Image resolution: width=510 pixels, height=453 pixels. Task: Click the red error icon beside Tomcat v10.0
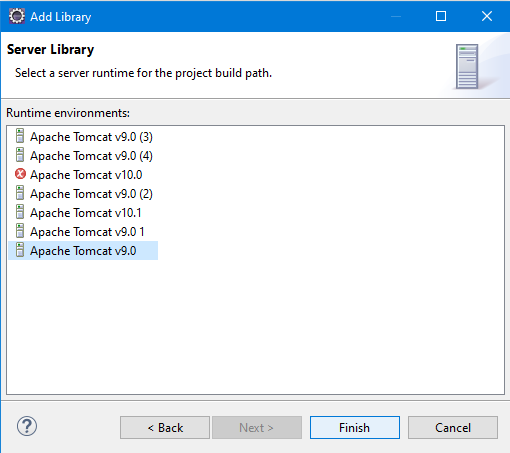pos(20,174)
